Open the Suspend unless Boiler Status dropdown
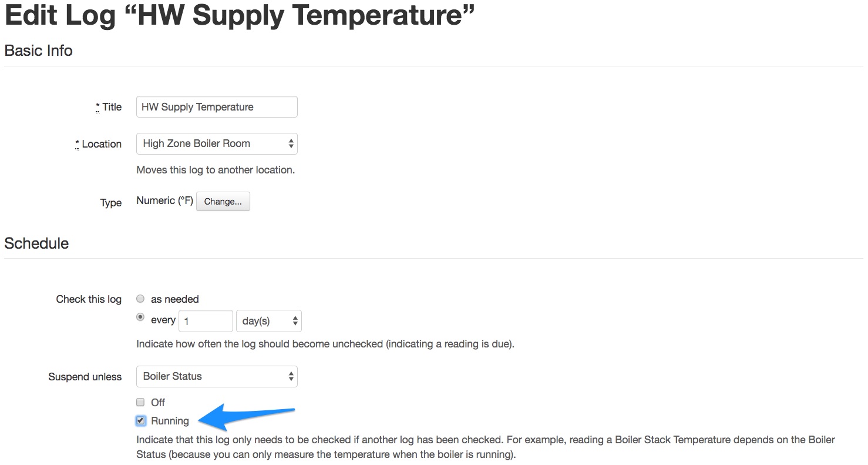868x465 pixels. (216, 376)
